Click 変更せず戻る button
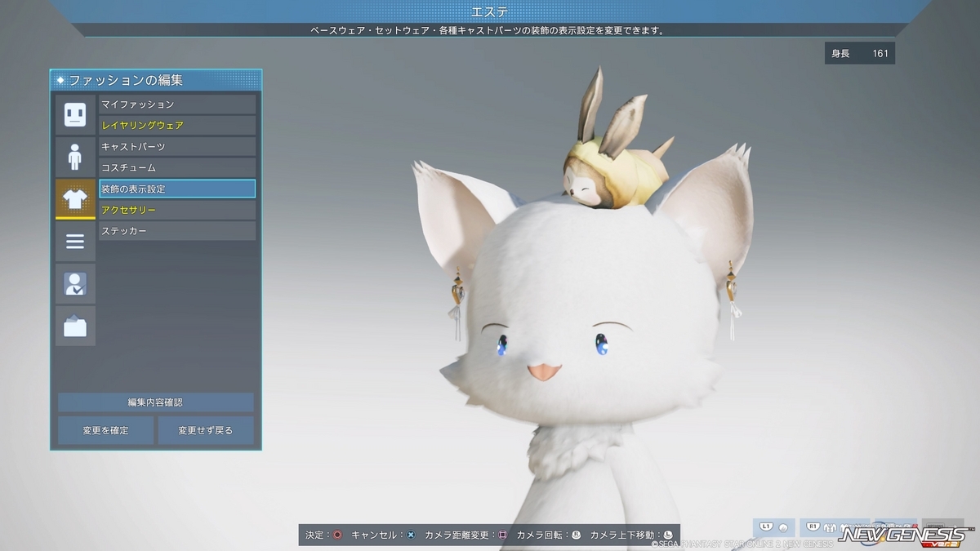The image size is (980, 551). click(x=206, y=430)
